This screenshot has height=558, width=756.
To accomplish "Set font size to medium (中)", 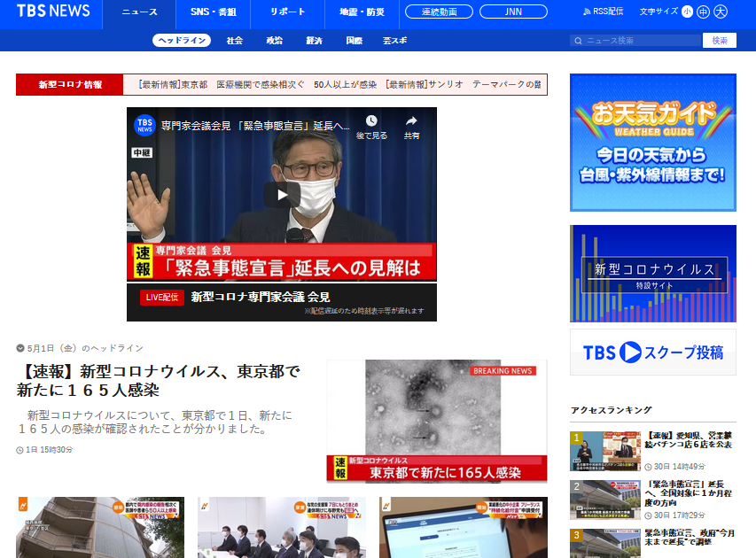I will [704, 12].
